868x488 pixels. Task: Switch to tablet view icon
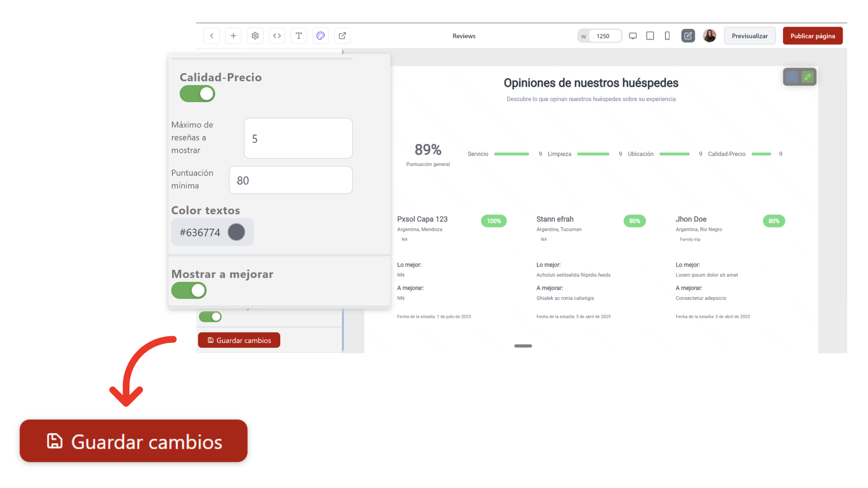(x=650, y=36)
